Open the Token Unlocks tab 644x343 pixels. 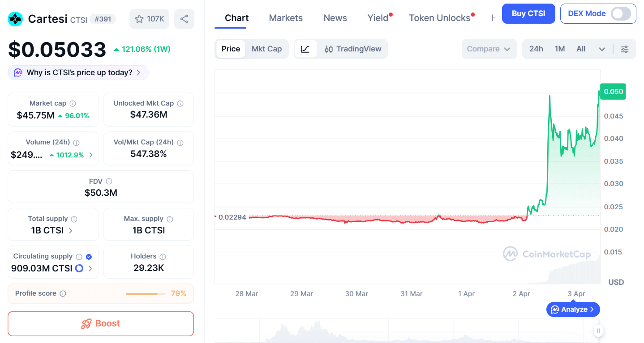(x=439, y=18)
